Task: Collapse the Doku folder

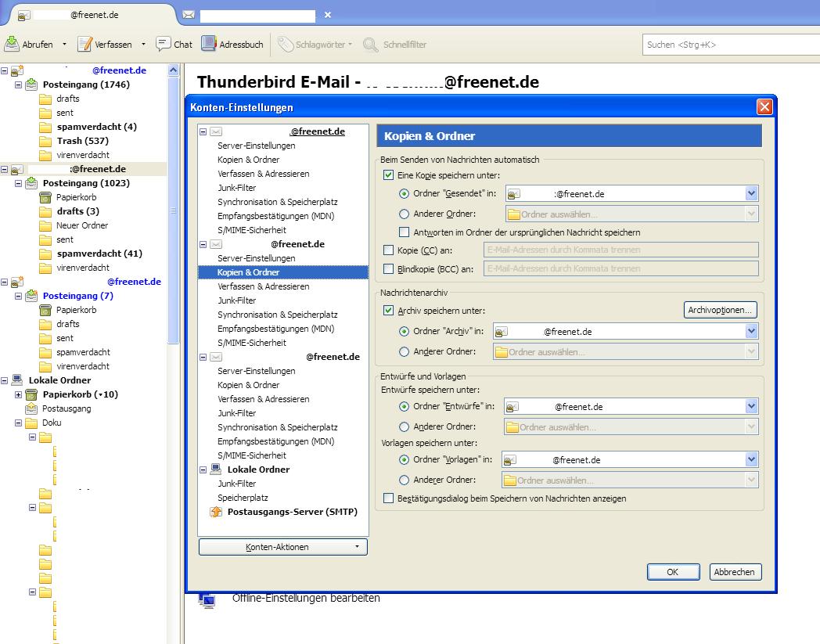Action: point(18,423)
